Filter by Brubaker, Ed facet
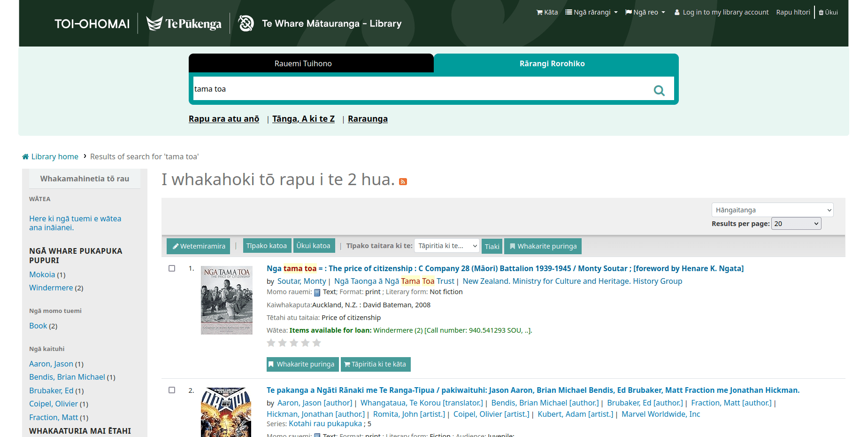This screenshot has width=868, height=437. [x=51, y=390]
